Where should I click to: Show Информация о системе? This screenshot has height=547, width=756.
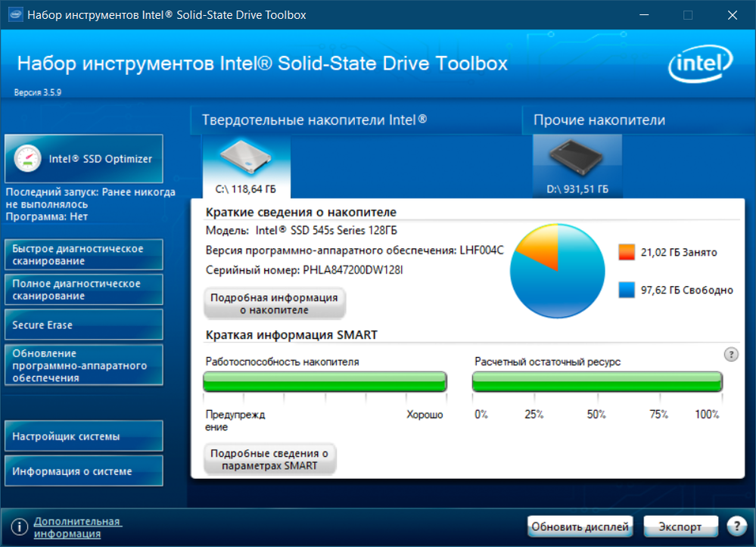click(x=84, y=471)
